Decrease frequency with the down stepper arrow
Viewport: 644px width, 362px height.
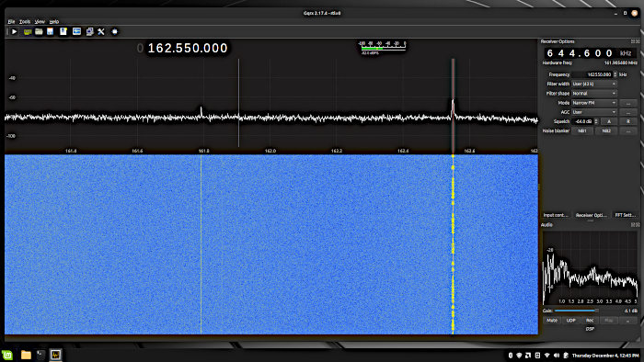click(615, 76)
